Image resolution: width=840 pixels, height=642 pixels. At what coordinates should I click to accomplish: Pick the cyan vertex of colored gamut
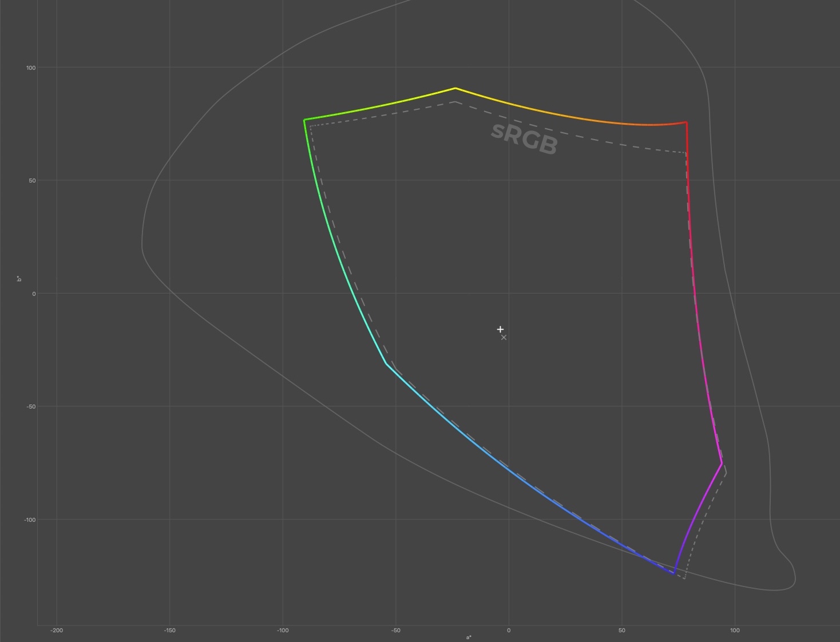point(386,363)
